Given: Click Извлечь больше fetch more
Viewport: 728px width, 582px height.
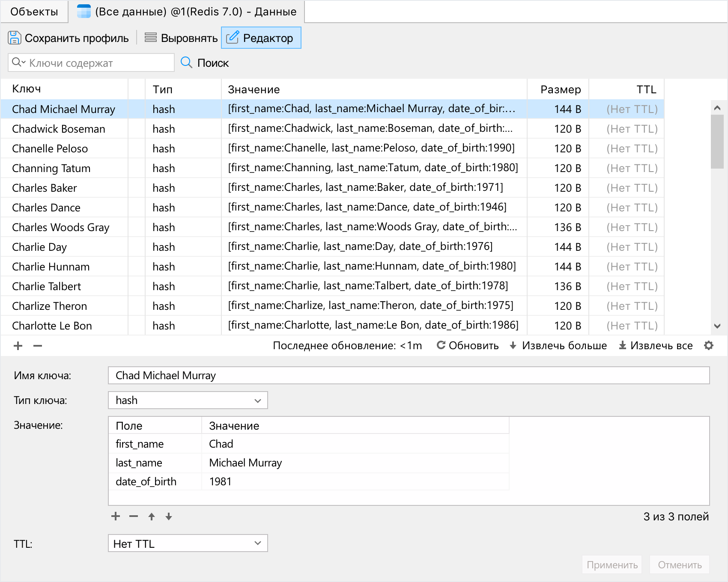Looking at the screenshot, I should [558, 345].
